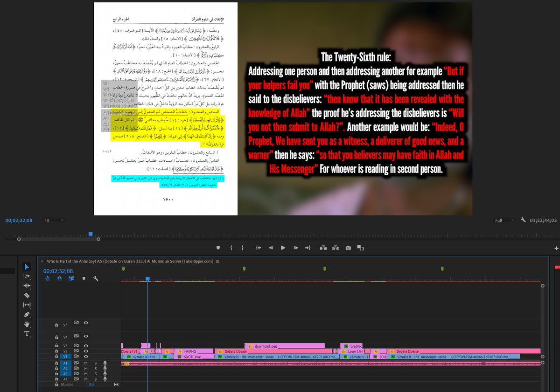Click Program Monitor current timecode
The image size is (560, 392).
pyautogui.click(x=19, y=220)
